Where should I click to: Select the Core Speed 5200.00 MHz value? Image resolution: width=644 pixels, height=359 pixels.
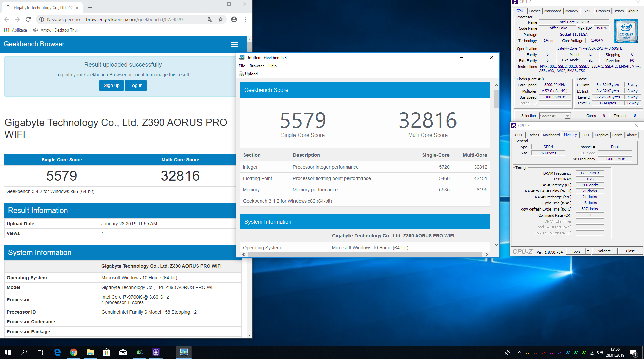tap(555, 85)
